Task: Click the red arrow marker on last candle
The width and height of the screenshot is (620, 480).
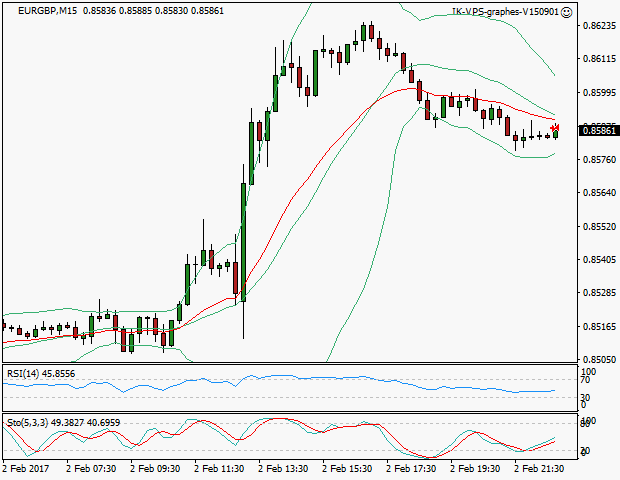Action: [x=557, y=128]
